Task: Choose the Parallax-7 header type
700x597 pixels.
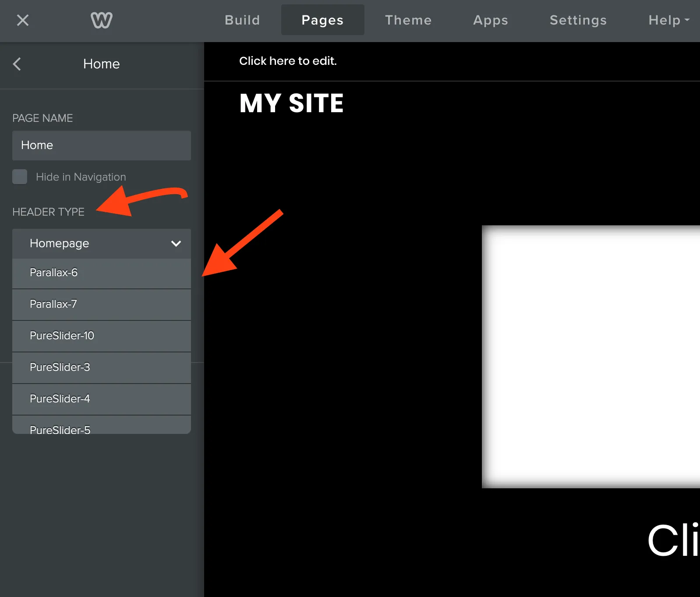Action: pos(102,305)
